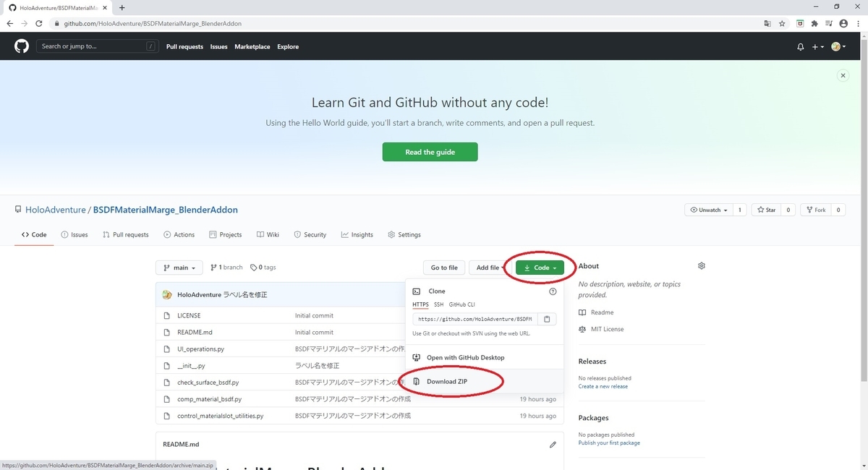Open the LICENSE file

(189, 315)
